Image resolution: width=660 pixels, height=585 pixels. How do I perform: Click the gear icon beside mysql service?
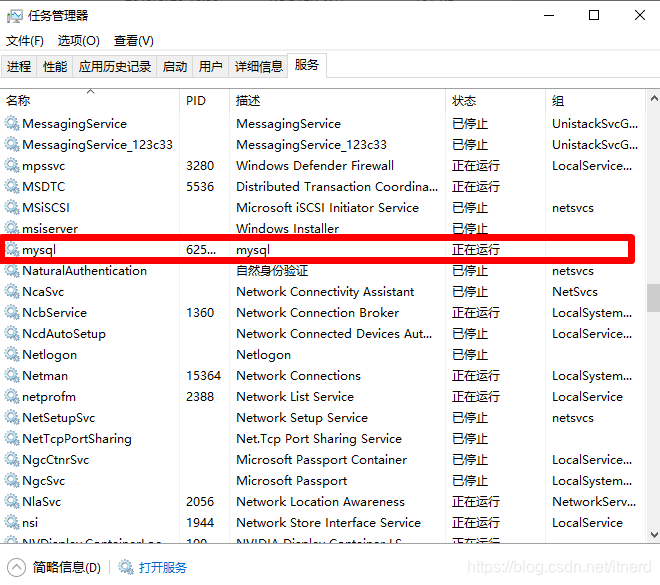click(12, 249)
